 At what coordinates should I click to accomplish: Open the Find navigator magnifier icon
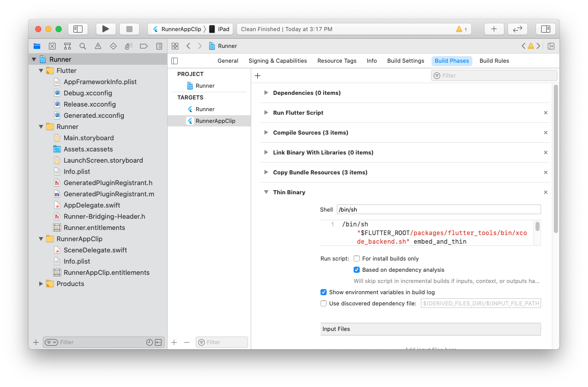[83, 46]
